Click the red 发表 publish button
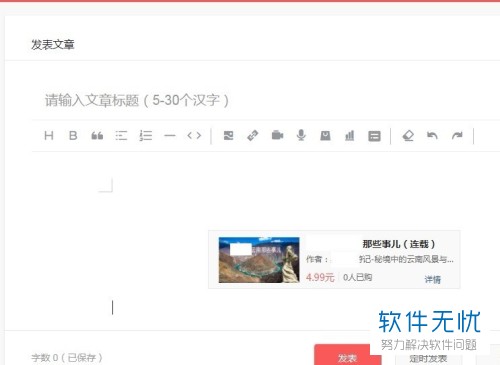The height and width of the screenshot is (365, 500). [x=347, y=356]
